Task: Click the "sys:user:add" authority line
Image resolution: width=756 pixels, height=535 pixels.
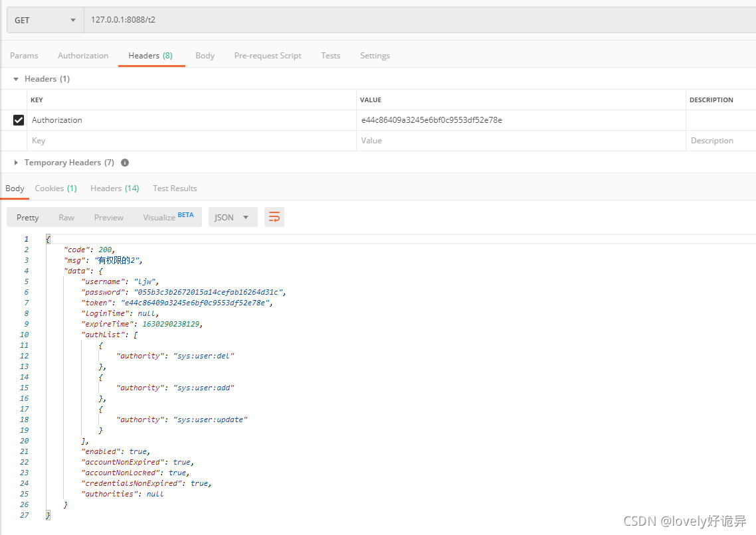Action: pyautogui.click(x=175, y=388)
